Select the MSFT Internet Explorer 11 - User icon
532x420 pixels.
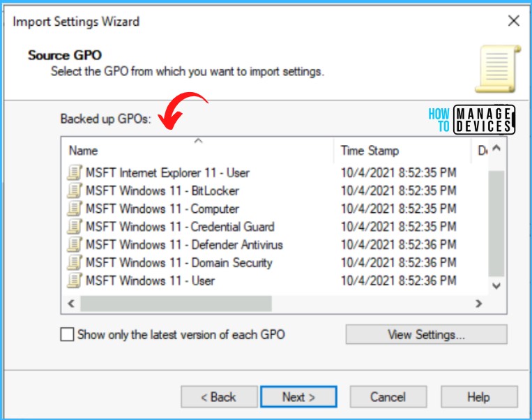tap(75, 172)
